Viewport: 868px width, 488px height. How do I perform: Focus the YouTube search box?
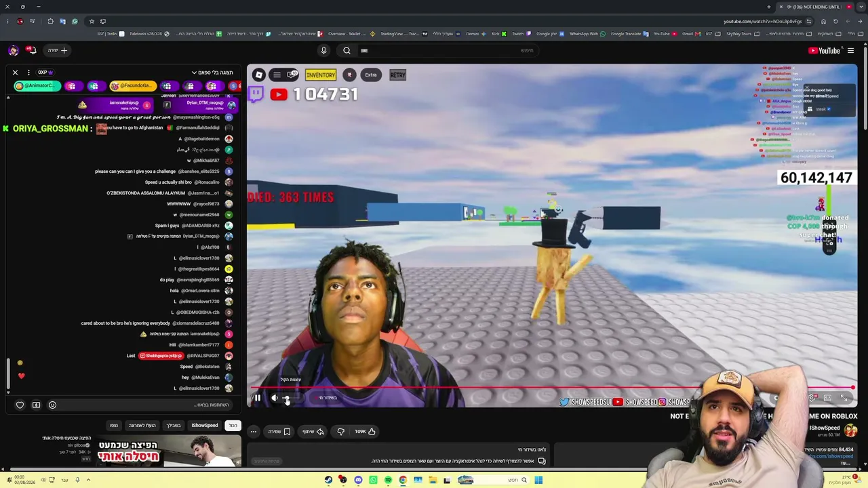pos(448,50)
